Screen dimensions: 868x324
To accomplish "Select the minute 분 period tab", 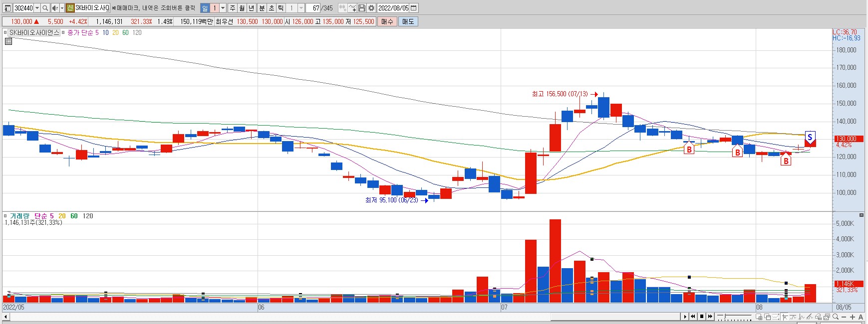I will click(262, 8).
